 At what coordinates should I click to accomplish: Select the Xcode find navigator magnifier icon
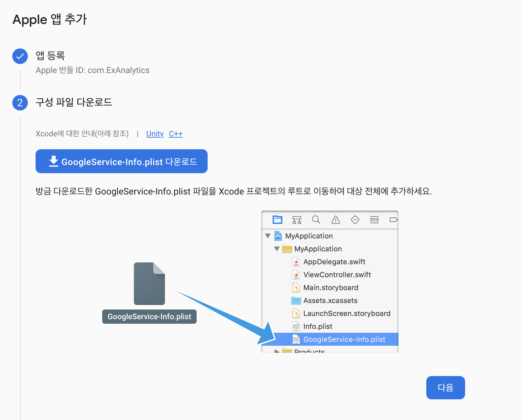point(316,220)
